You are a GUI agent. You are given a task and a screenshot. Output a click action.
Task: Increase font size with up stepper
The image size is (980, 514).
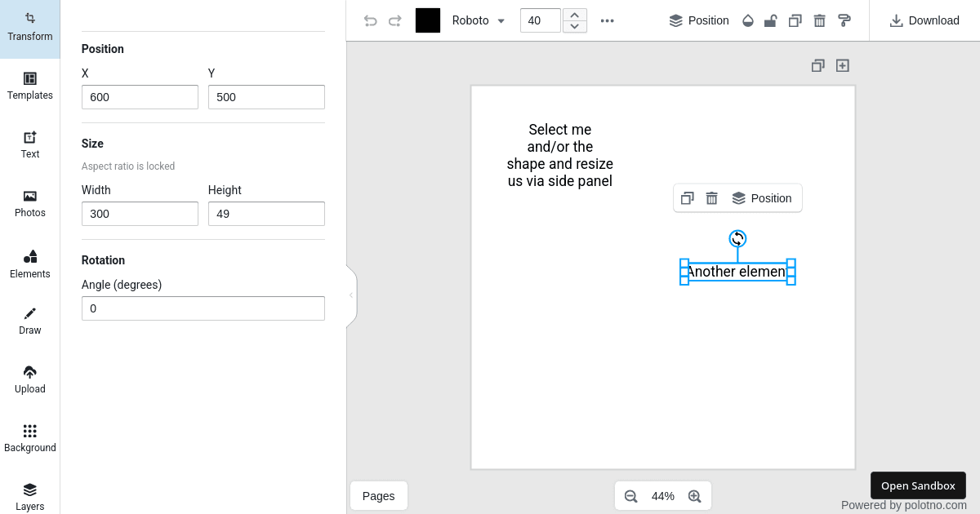pyautogui.click(x=575, y=15)
